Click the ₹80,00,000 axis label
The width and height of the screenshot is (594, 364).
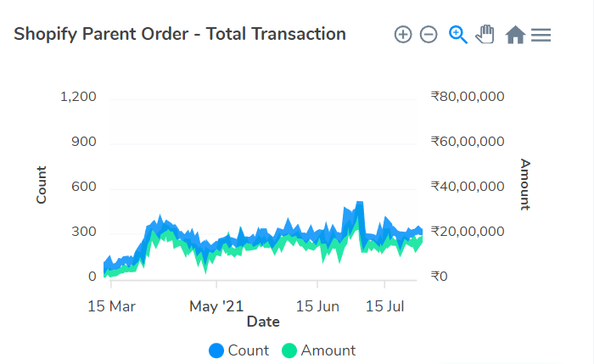tap(468, 97)
